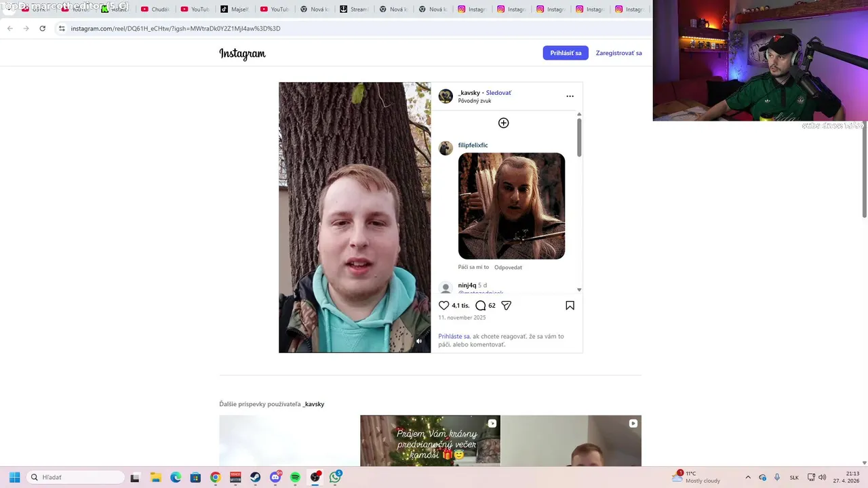Click filipfelixfic's avatar picture
Image resolution: width=868 pixels, height=488 pixels.
[x=446, y=148]
